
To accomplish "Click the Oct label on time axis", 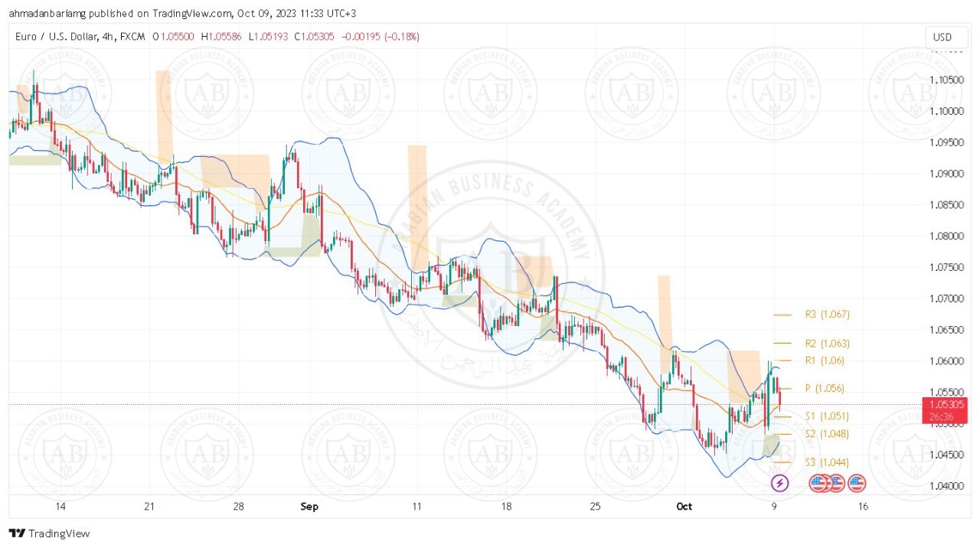I will point(684,507).
